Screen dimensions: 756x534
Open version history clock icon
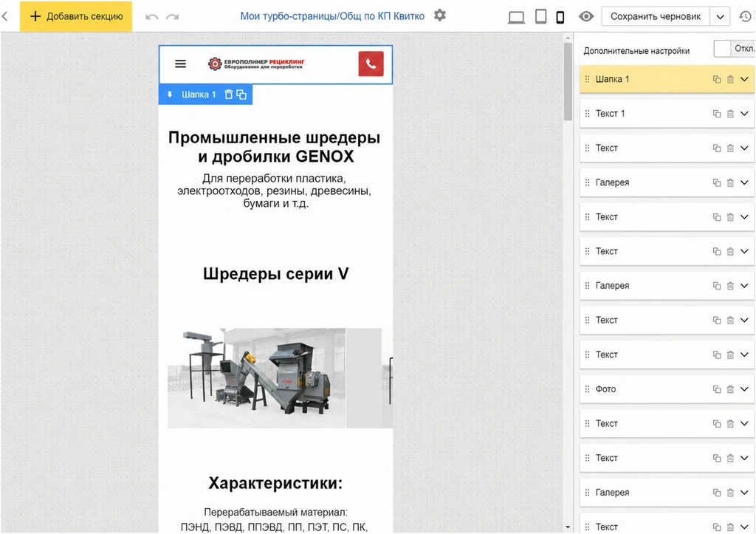point(746,17)
